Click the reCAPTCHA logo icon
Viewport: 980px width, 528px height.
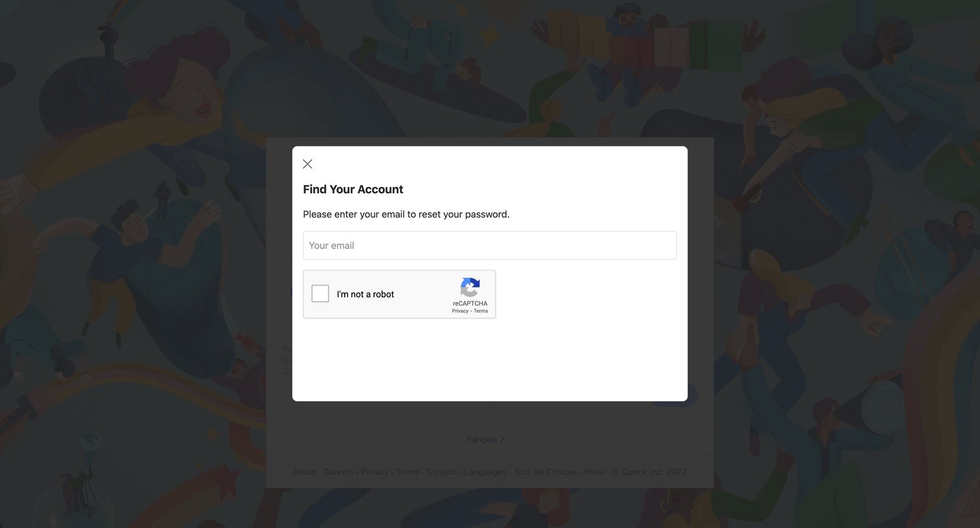(x=470, y=287)
